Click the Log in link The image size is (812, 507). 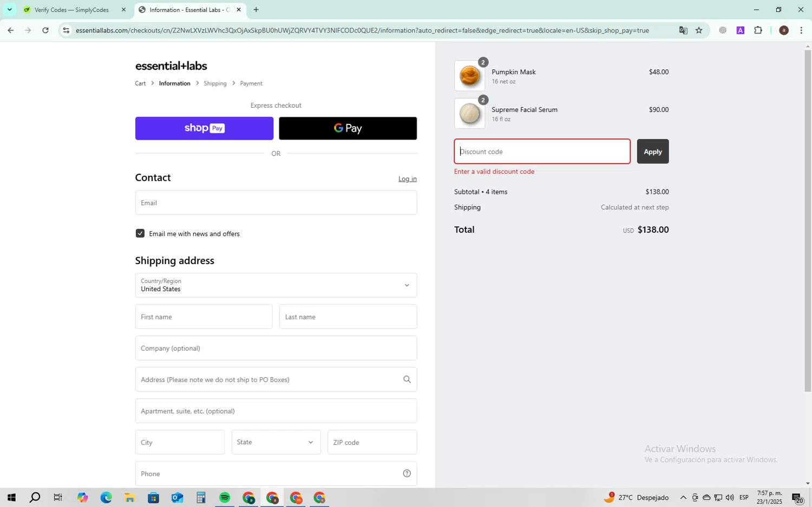coord(408,179)
